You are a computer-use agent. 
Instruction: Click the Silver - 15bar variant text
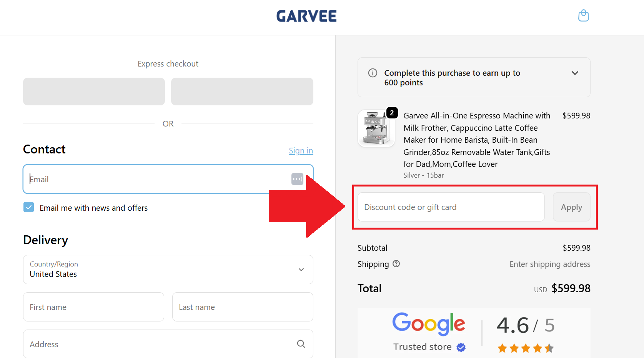pos(423,175)
